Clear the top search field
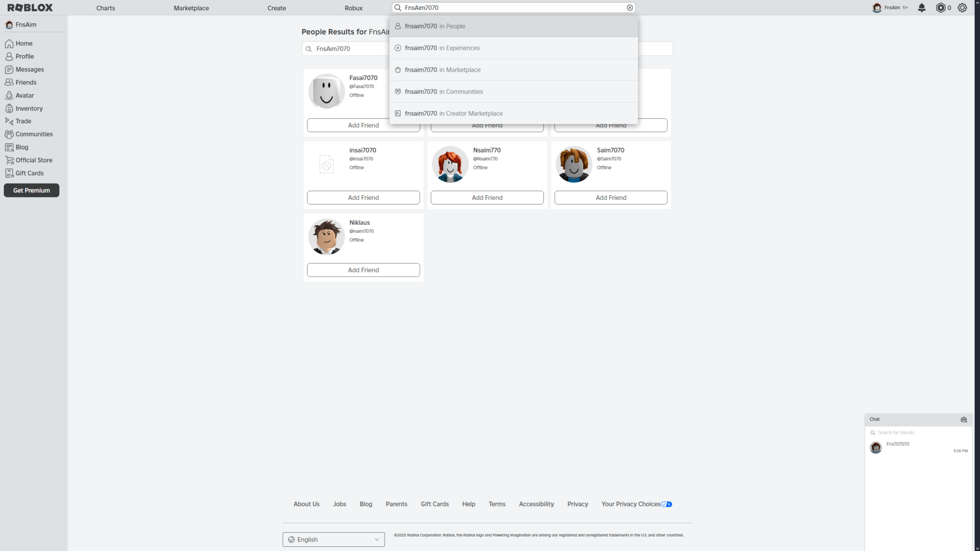Viewport: 980px width, 551px height. click(x=630, y=8)
